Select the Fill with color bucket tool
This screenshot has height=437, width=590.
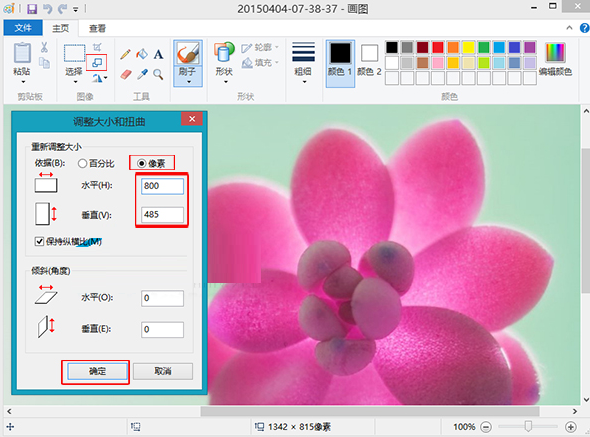(142, 55)
